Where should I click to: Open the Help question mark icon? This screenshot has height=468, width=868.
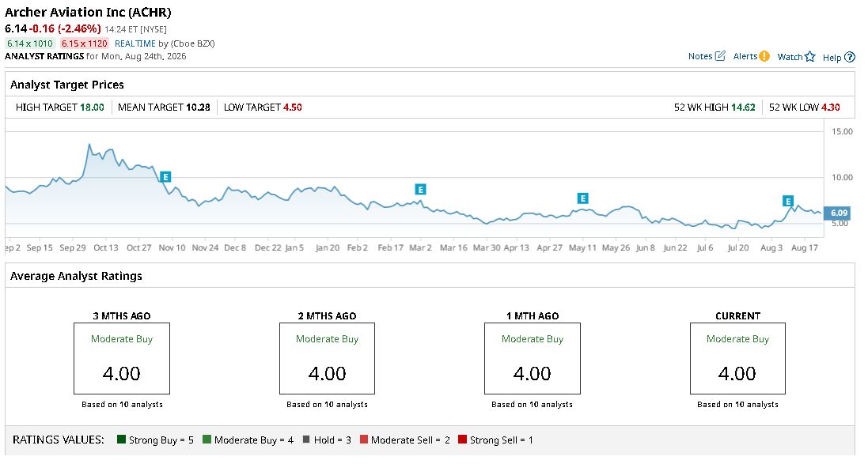click(x=850, y=57)
